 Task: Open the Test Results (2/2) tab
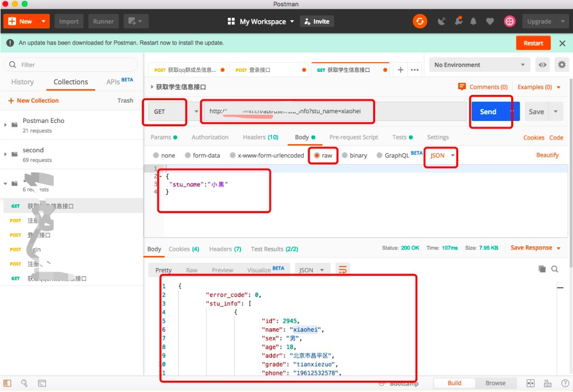pyautogui.click(x=274, y=249)
